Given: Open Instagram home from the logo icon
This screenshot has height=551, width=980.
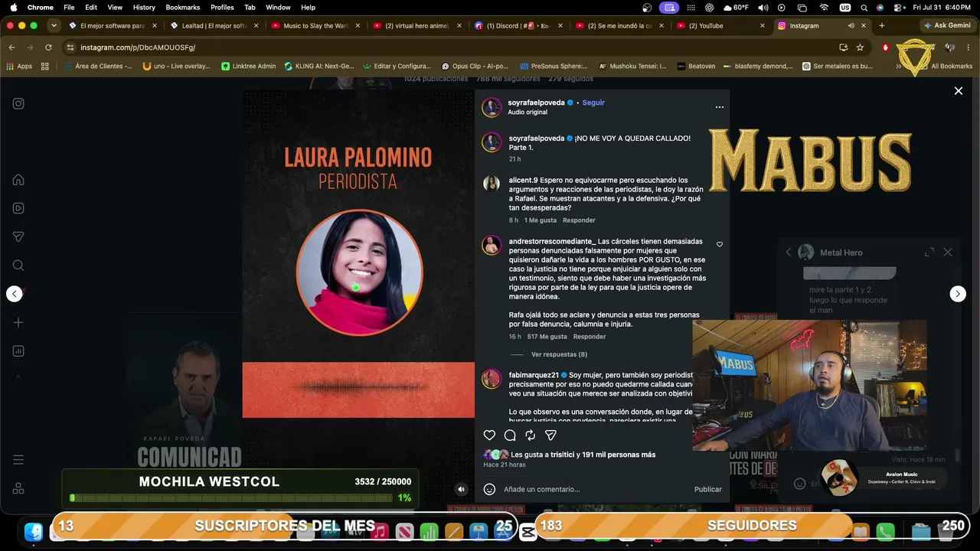Looking at the screenshot, I should tap(18, 104).
